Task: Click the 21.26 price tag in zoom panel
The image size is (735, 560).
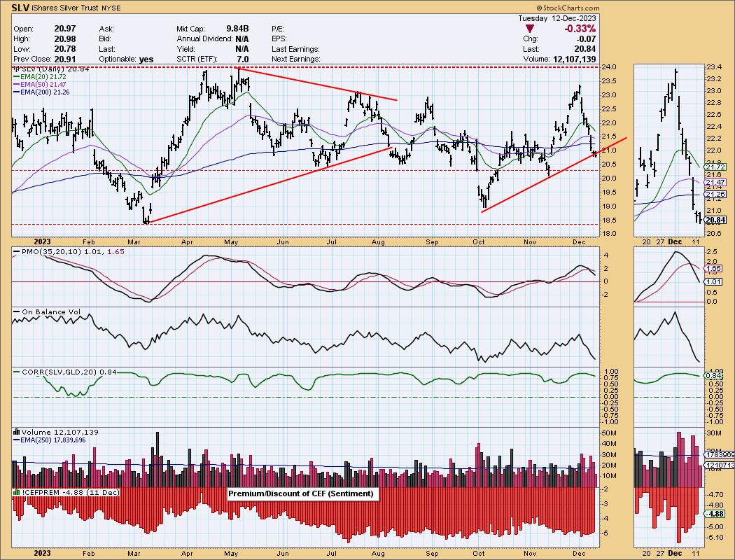Action: click(716, 194)
